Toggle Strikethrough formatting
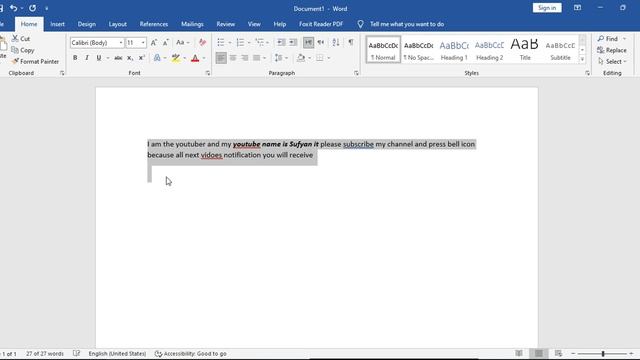 (x=118, y=58)
